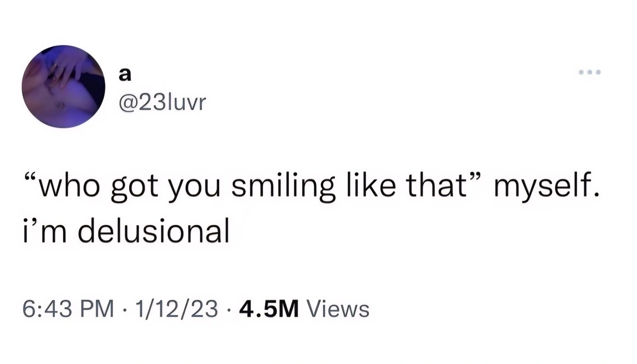This screenshot has width=637, height=364.
Task: Open the profile via display name "a"
Action: (123, 76)
